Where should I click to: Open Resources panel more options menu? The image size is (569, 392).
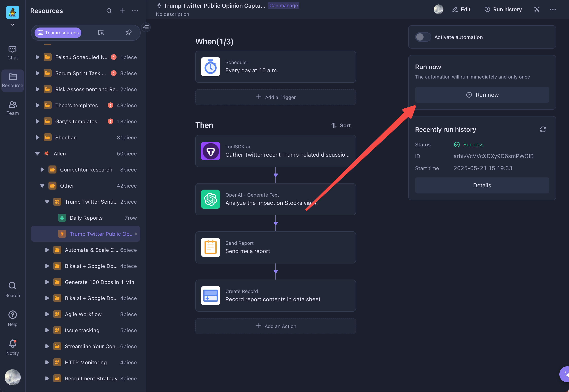(x=135, y=11)
